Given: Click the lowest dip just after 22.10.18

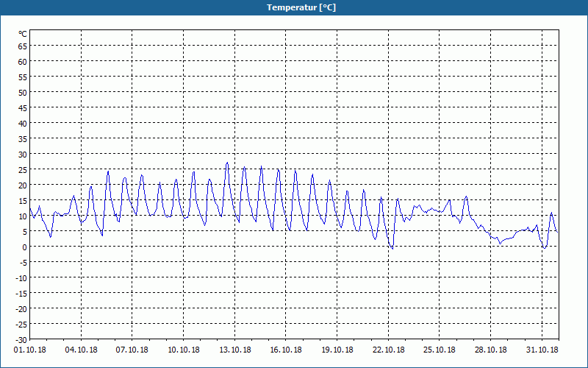Looking at the screenshot, I should [392, 248].
